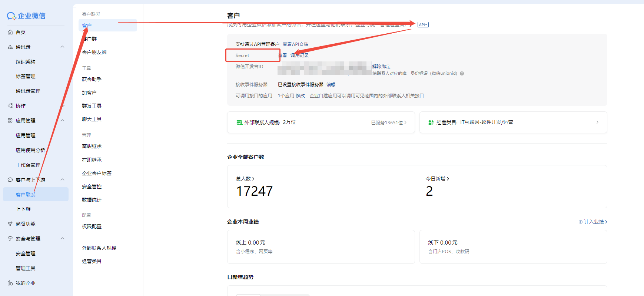
Task: Click the 协作 sidebar icon
Action: (x=10, y=106)
